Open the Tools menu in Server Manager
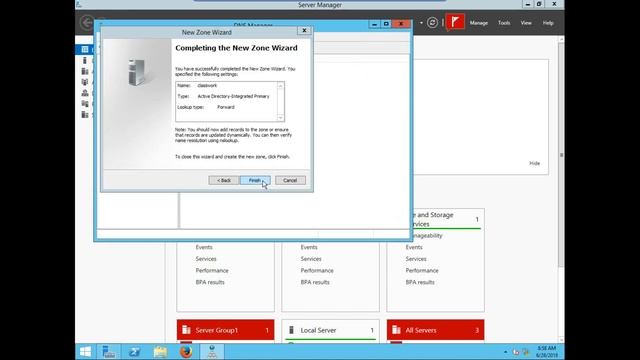The height and width of the screenshot is (360, 640). (504, 23)
